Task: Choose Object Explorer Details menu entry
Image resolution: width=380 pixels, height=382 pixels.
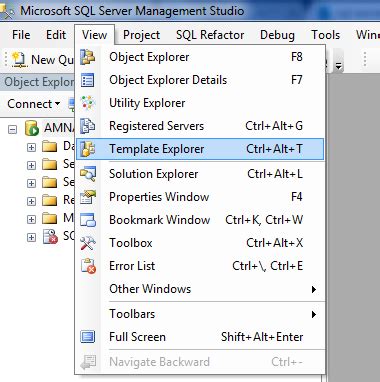Action: (x=200, y=80)
